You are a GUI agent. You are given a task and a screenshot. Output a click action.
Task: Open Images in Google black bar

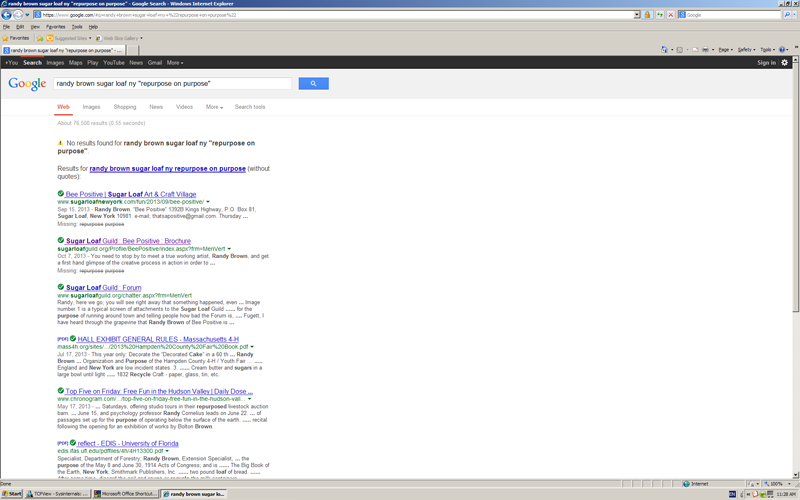[55, 63]
